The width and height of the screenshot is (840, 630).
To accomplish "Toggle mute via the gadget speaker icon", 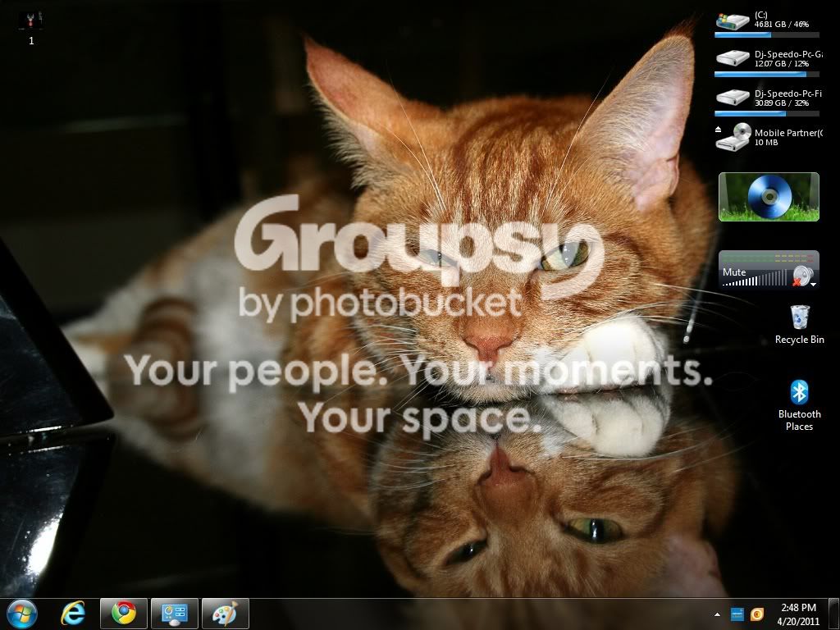I will (x=802, y=276).
